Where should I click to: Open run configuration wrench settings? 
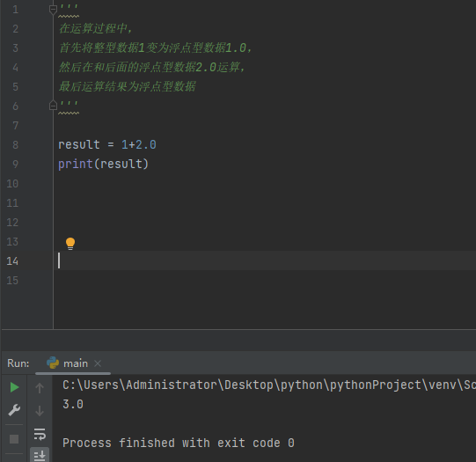point(14,410)
